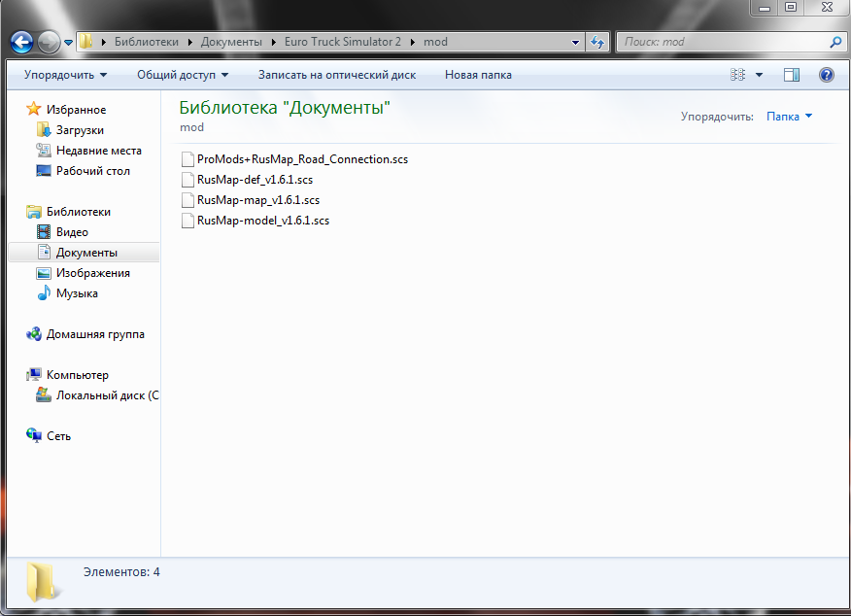Click the Загрузки folder icon
This screenshot has height=616, width=851.
[x=44, y=130]
